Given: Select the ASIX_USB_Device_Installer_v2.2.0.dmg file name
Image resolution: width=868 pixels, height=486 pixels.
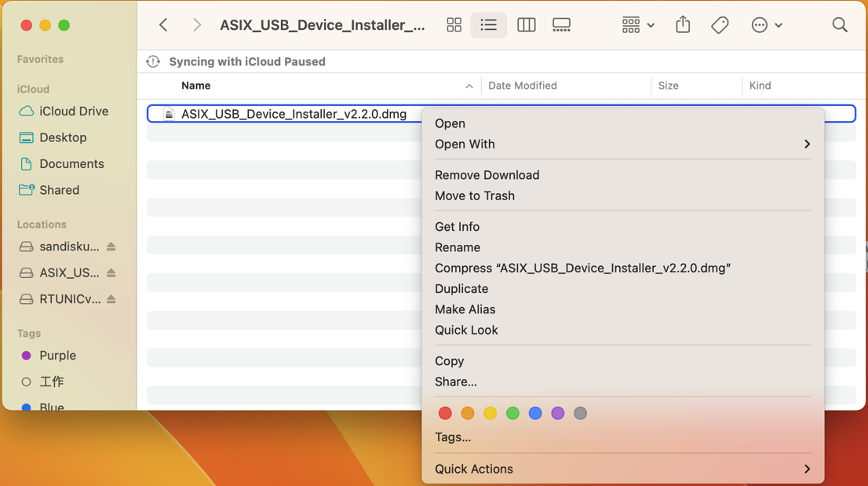Looking at the screenshot, I should click(x=294, y=114).
